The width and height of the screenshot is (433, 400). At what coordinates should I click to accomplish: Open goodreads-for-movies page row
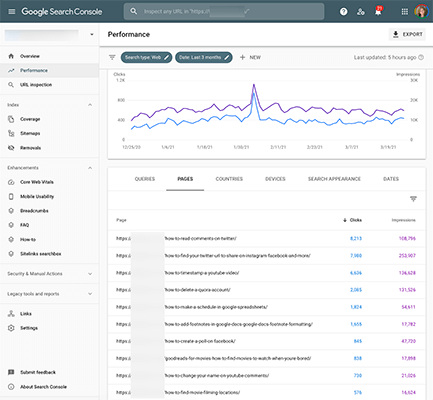pyautogui.click(x=267, y=358)
